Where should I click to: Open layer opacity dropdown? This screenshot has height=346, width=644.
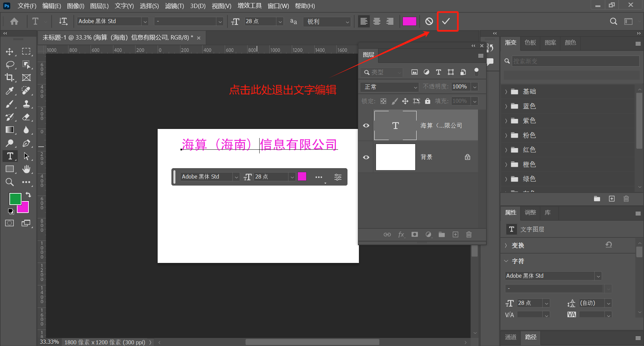click(475, 87)
